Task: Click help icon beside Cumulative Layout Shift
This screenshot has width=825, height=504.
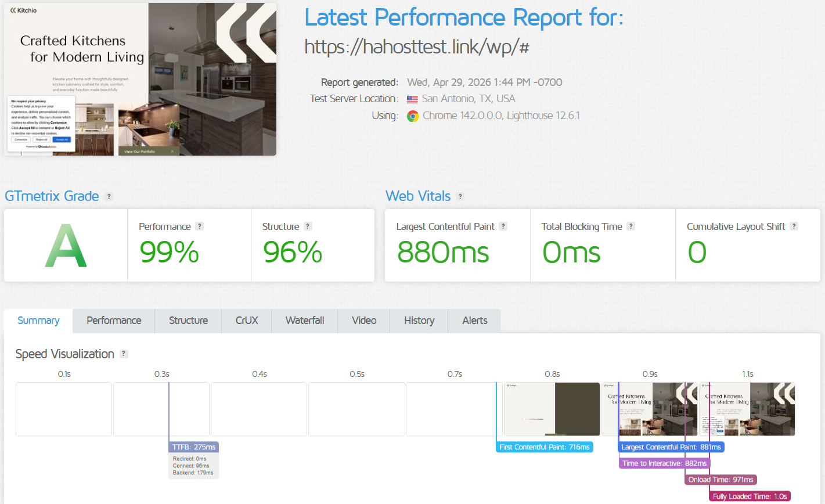Action: pos(794,226)
